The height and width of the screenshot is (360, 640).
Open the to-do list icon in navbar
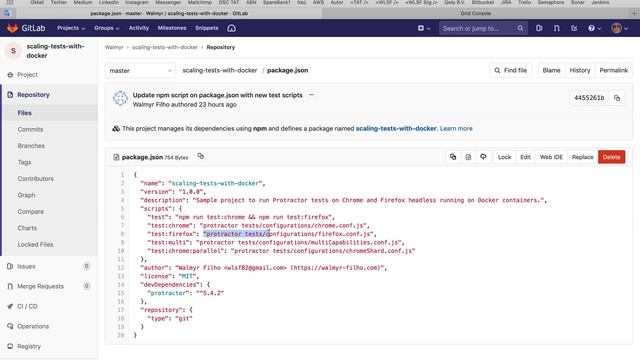574,28
